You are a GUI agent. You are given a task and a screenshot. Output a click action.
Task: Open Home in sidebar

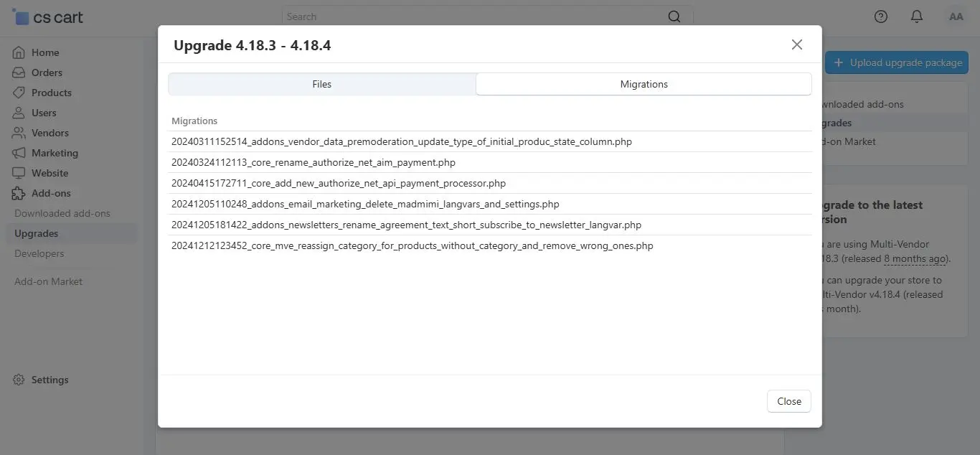(x=45, y=52)
